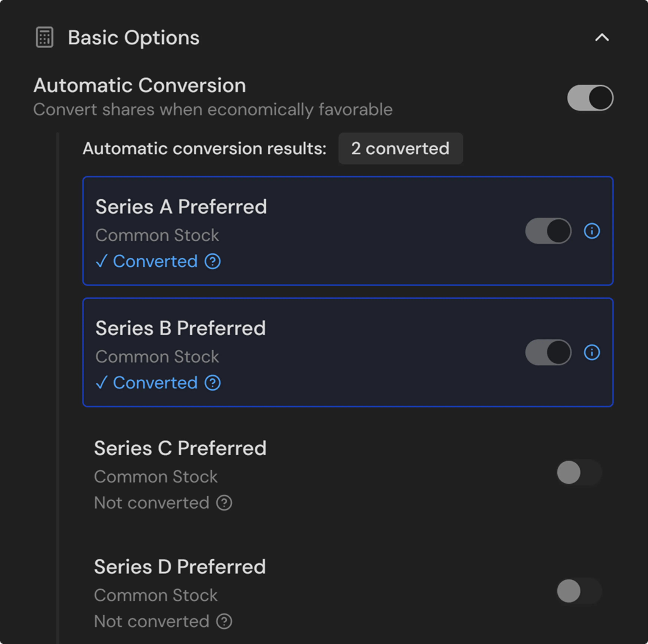
Task: Toggle the Automatic Conversion switch
Action: (590, 98)
